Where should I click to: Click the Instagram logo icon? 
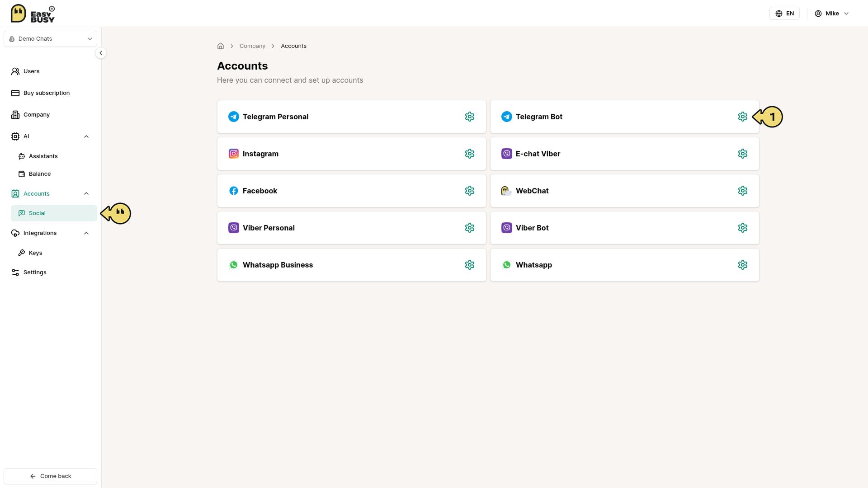click(234, 154)
